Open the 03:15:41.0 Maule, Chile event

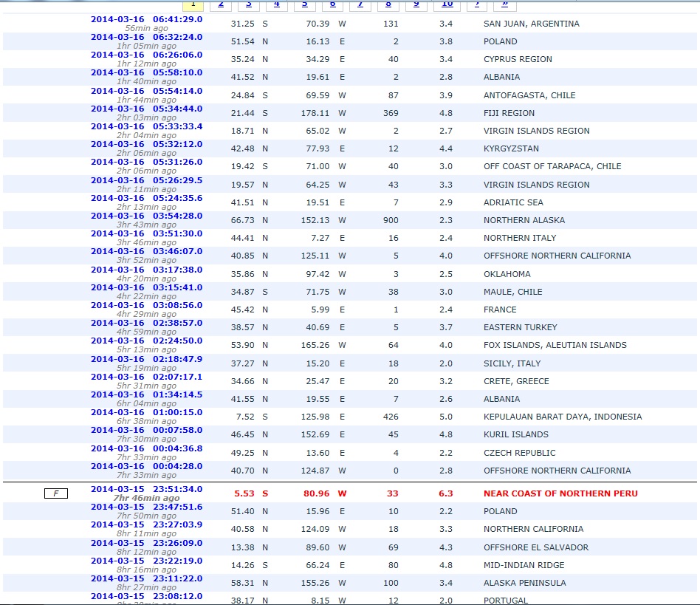pos(146,288)
